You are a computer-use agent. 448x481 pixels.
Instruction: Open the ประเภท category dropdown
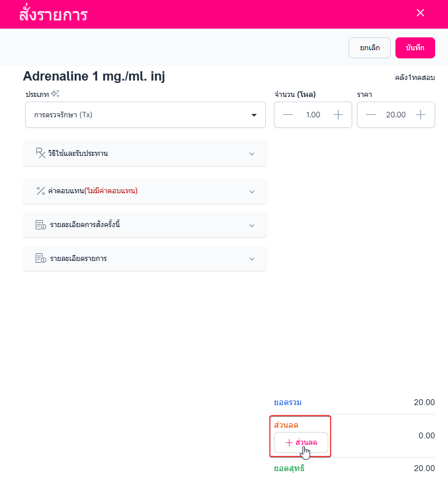(x=145, y=114)
